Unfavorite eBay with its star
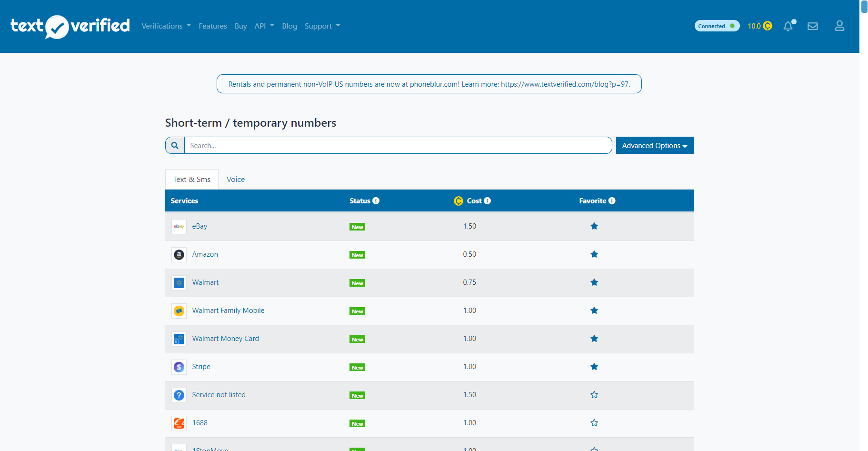This screenshot has height=451, width=868. (594, 226)
